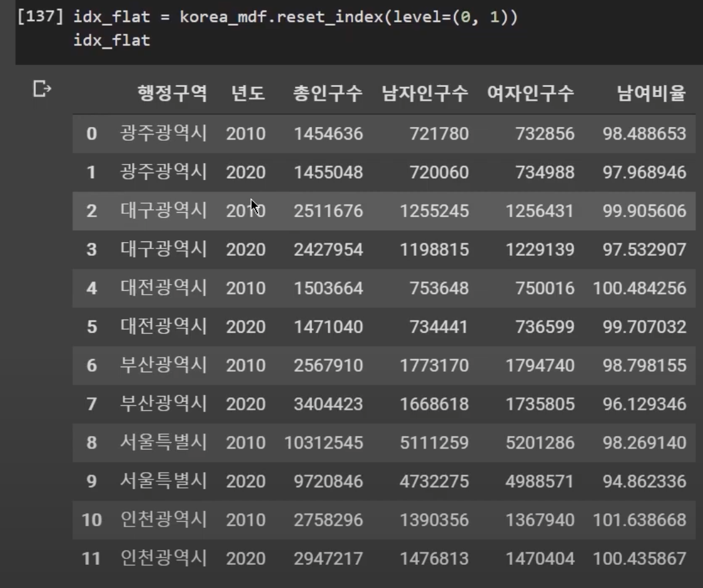Select cell value 10312545
The image size is (703, 588).
[323, 442]
